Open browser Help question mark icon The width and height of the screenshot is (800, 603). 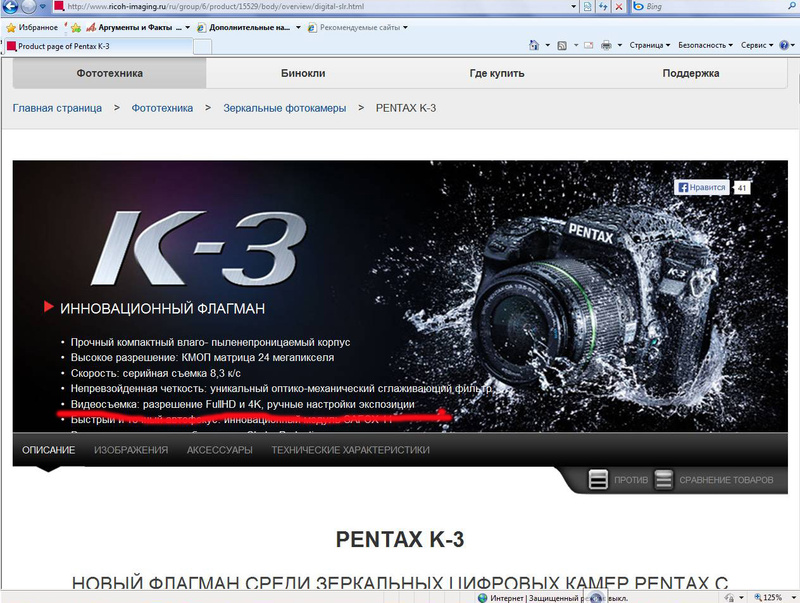click(784, 45)
